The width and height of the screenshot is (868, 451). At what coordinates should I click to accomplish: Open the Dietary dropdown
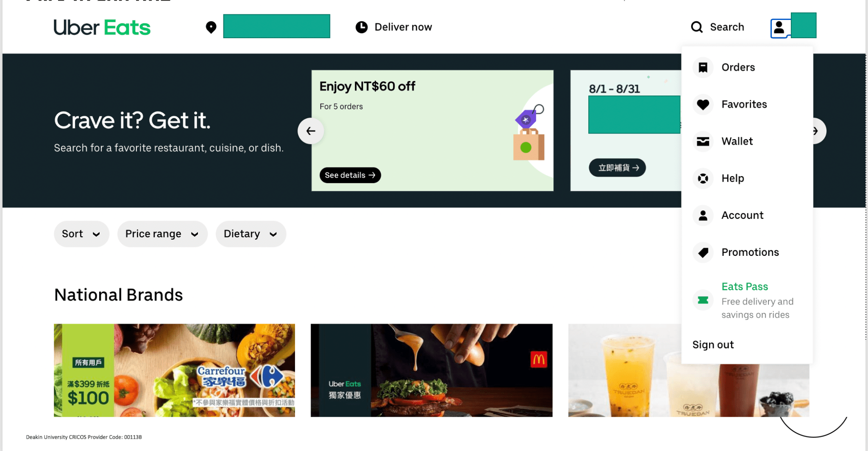tap(250, 234)
